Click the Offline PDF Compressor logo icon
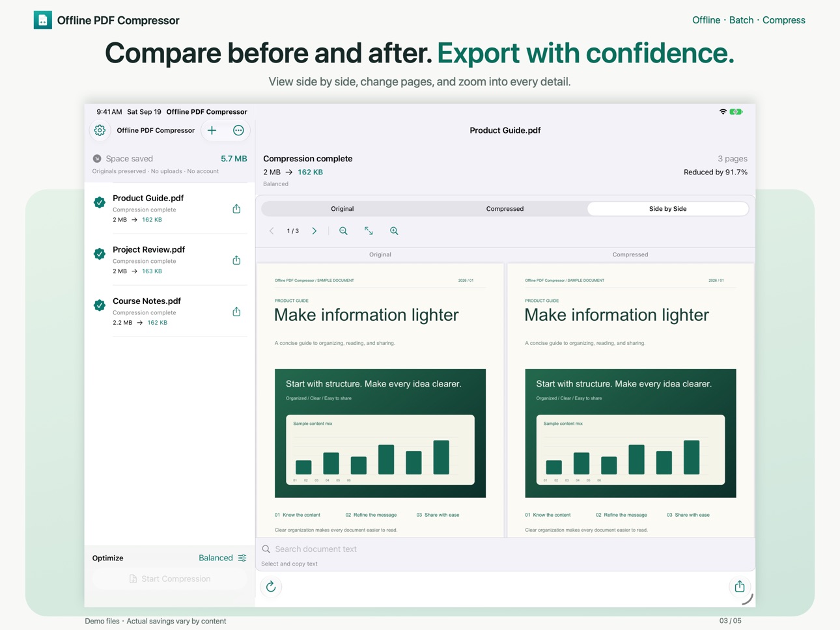Viewport: 840px width, 630px height. point(43,20)
